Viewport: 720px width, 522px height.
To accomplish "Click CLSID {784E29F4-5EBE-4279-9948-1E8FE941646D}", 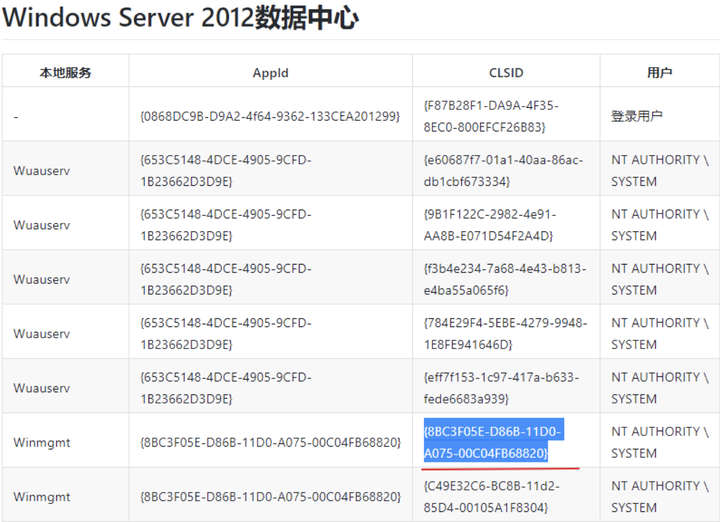I will point(505,333).
